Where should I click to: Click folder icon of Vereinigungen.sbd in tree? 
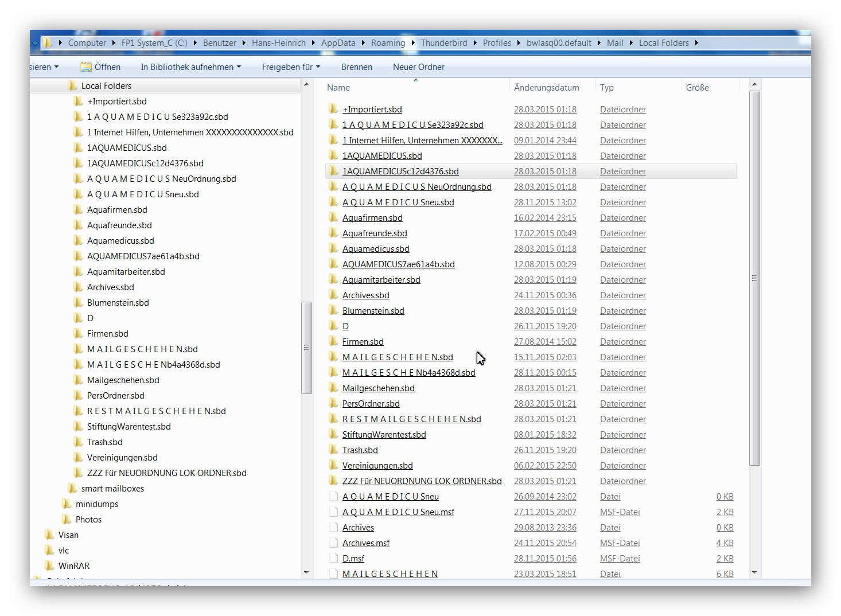pyautogui.click(x=78, y=457)
